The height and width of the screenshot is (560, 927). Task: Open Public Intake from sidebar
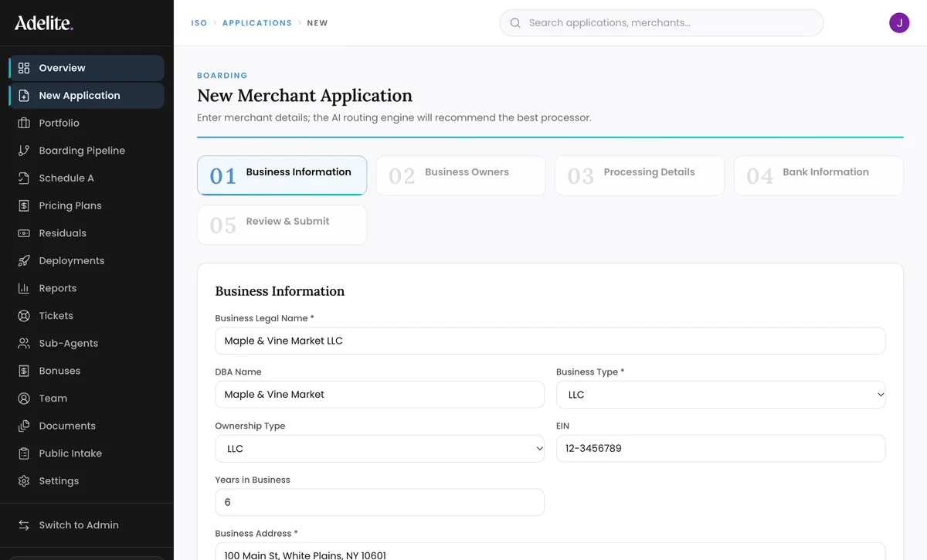(x=87, y=453)
